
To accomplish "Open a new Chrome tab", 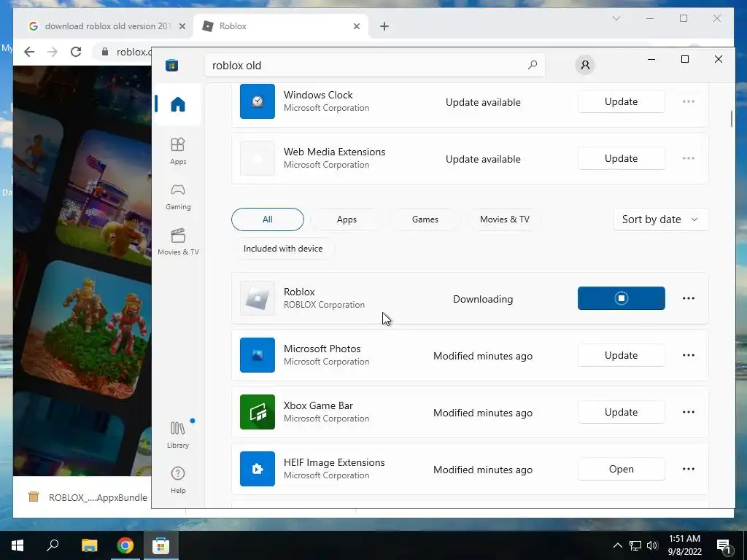I will pos(384,26).
